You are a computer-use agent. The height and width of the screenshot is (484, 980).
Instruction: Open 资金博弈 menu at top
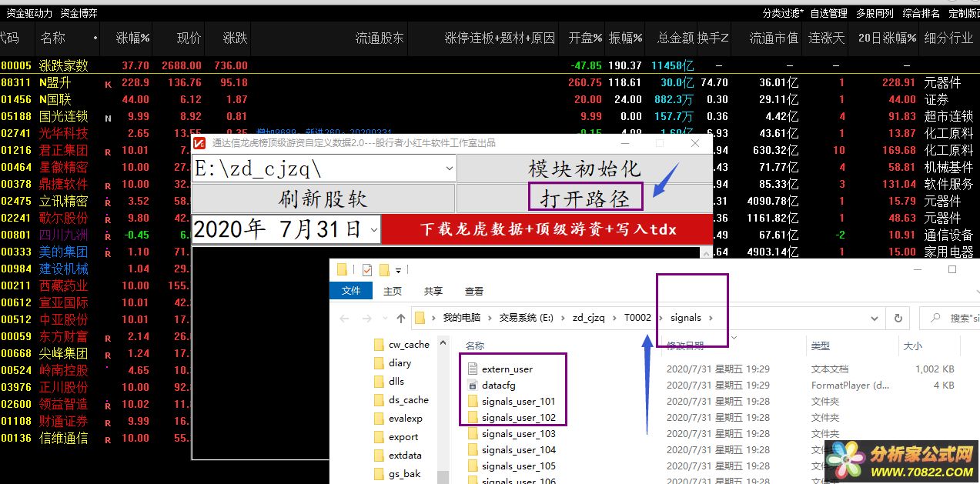[x=79, y=13]
